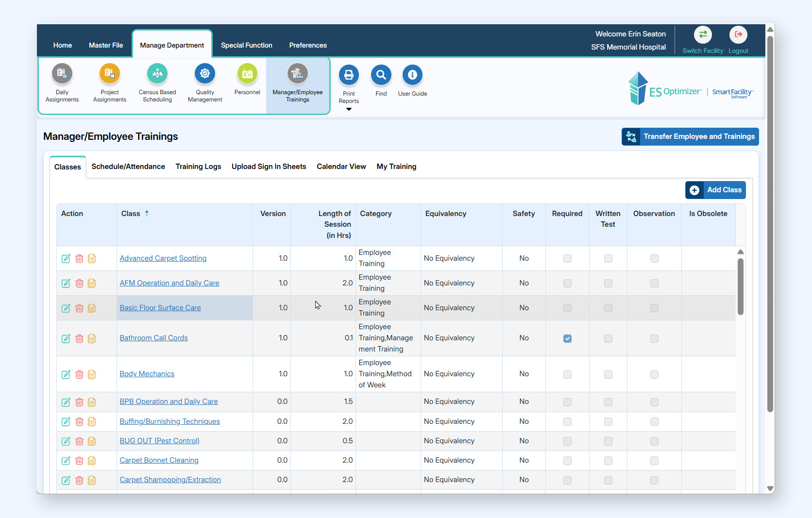The image size is (812, 518).
Task: Sort by Class column ascending arrow
Action: pos(147,213)
